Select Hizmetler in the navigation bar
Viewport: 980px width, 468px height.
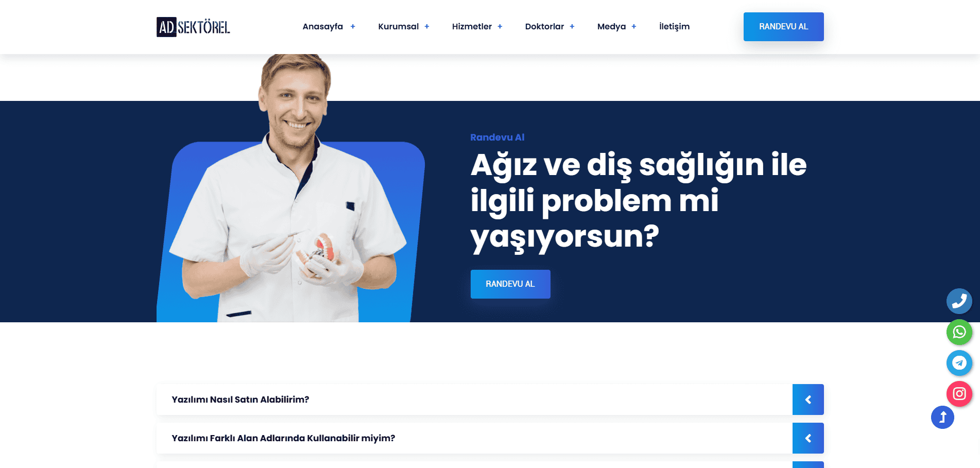point(472,26)
